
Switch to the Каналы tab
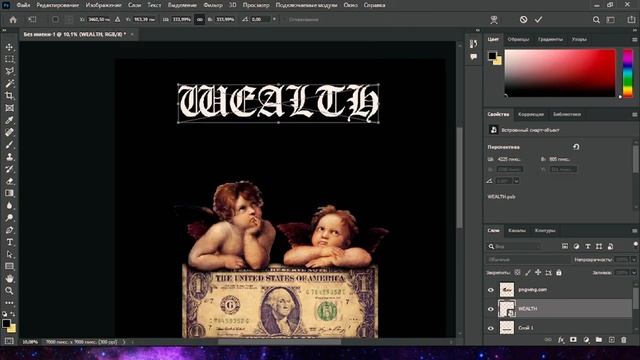tap(517, 231)
